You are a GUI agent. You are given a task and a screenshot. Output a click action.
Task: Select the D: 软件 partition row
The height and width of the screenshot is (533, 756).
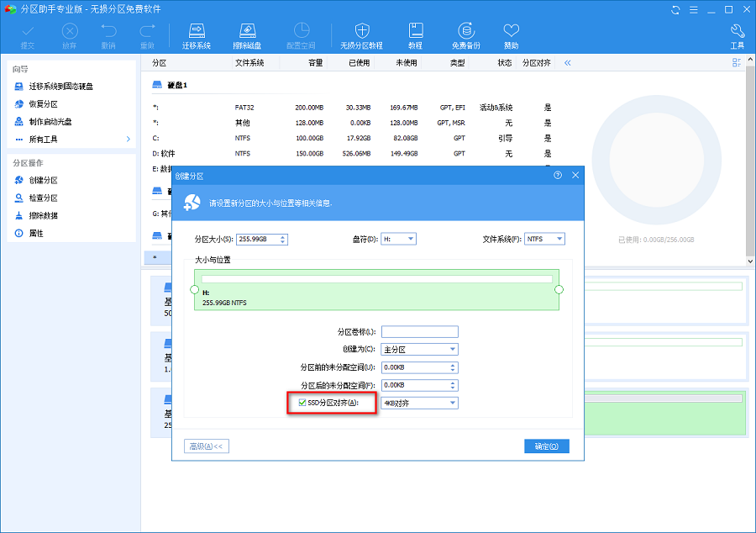click(352, 154)
